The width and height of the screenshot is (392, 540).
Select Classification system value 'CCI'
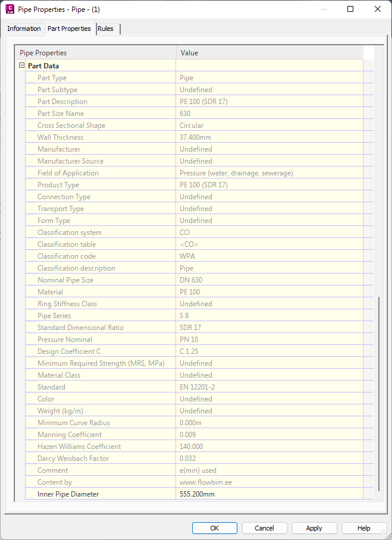tap(184, 233)
